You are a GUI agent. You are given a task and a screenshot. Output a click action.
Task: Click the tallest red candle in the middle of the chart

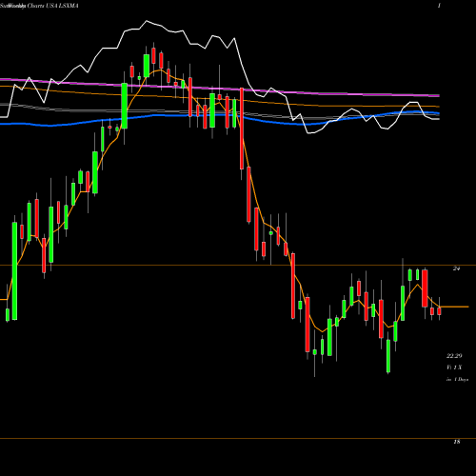coord(242,129)
